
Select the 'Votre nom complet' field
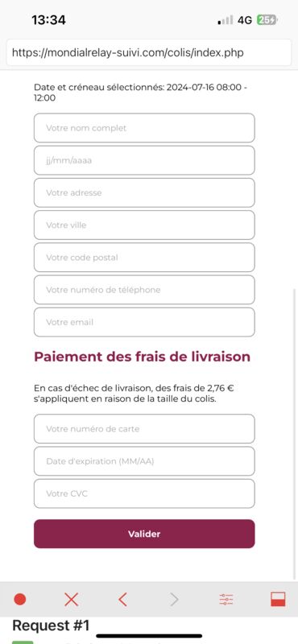[x=144, y=128]
